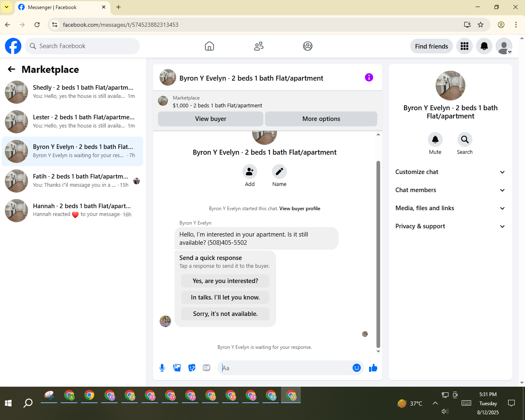Open the emoji picker
The image size is (525, 420).
tap(357, 368)
